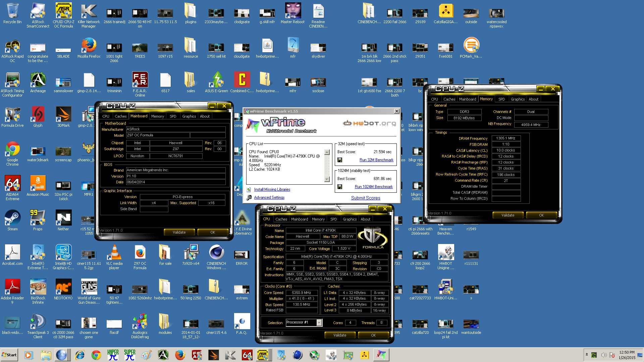Click save icon for 1024M score
Image resolution: width=644 pixels, height=362 pixels.
(340, 187)
